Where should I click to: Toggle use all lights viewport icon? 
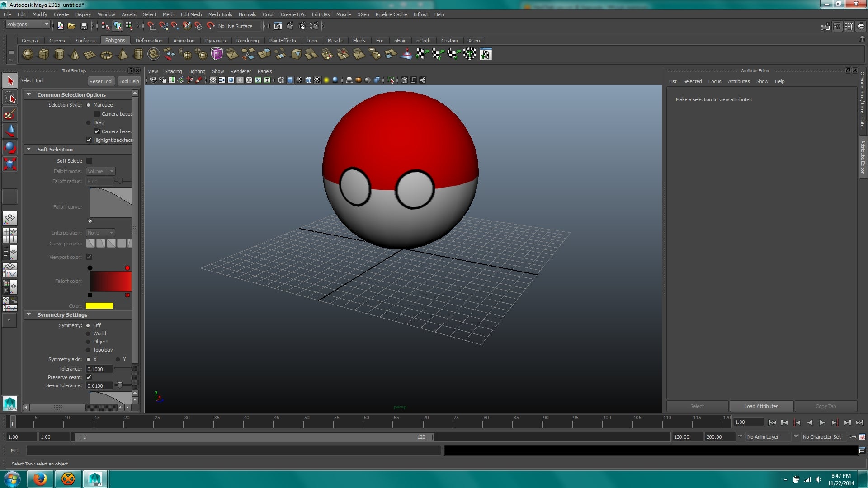click(x=326, y=80)
